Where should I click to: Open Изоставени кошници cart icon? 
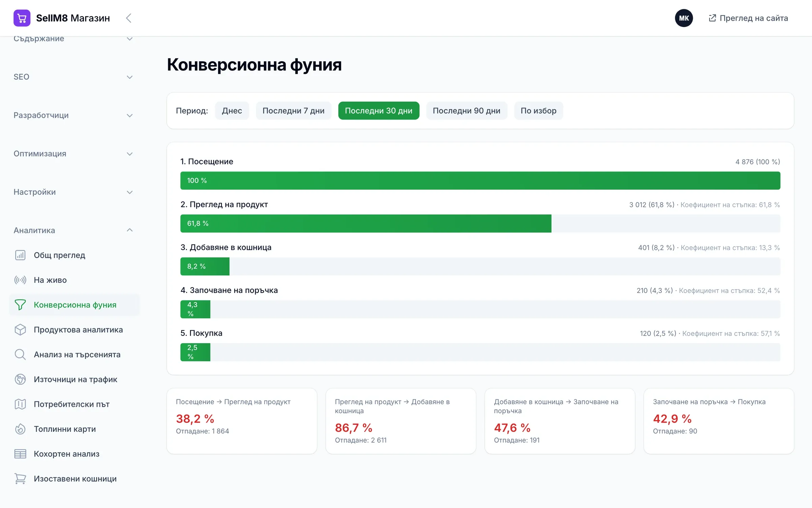point(20,479)
